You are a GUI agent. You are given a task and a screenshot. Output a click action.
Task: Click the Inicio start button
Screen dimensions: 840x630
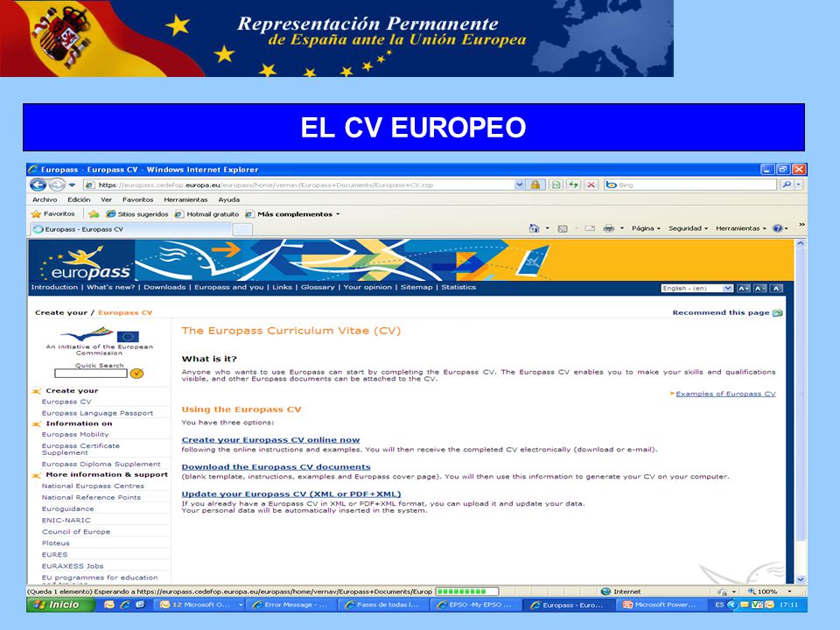[60, 605]
